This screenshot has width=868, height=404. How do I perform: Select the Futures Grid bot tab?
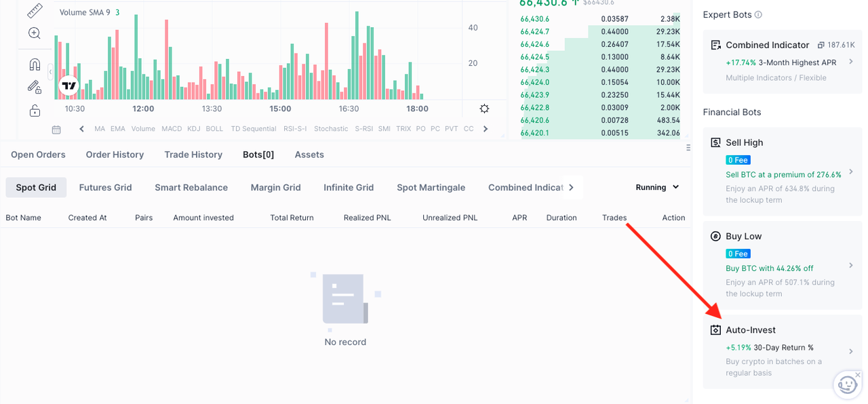pyautogui.click(x=105, y=187)
